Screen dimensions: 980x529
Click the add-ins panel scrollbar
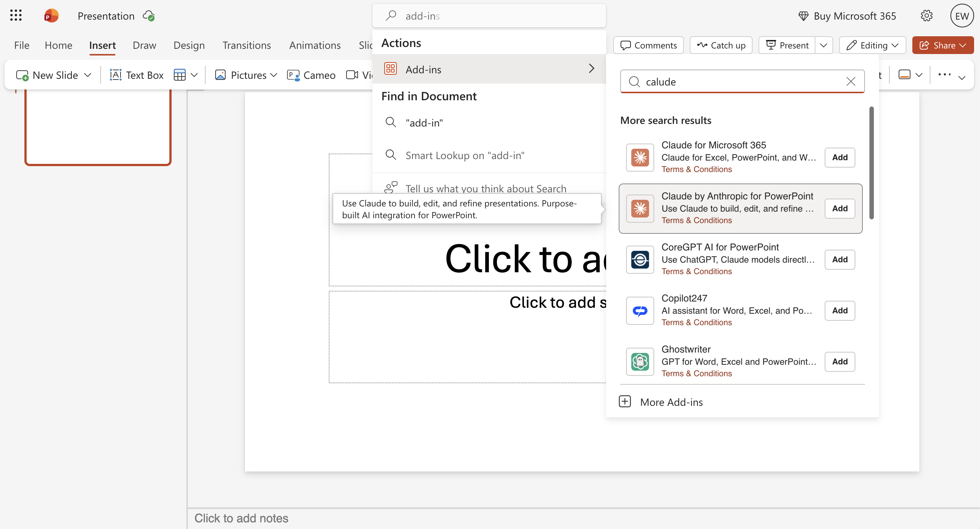click(x=871, y=163)
